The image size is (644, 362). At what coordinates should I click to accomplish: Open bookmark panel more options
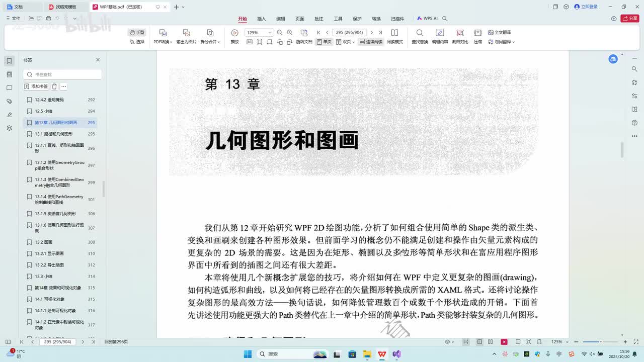pos(64,86)
